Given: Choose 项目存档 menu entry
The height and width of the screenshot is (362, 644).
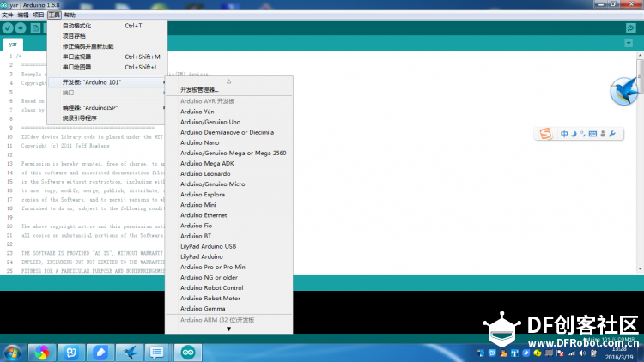Looking at the screenshot, I should click(x=107, y=36).
